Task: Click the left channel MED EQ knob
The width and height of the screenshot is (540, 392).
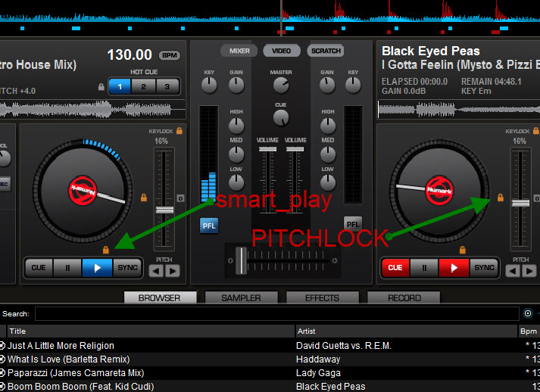Action: [x=236, y=154]
